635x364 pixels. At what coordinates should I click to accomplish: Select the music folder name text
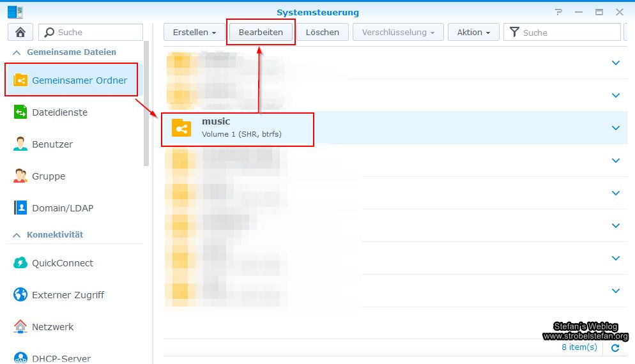216,121
